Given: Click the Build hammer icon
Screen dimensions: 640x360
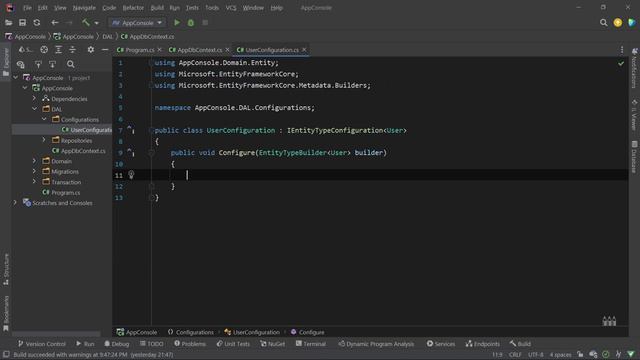Looking at the screenshot, I should (86, 23).
